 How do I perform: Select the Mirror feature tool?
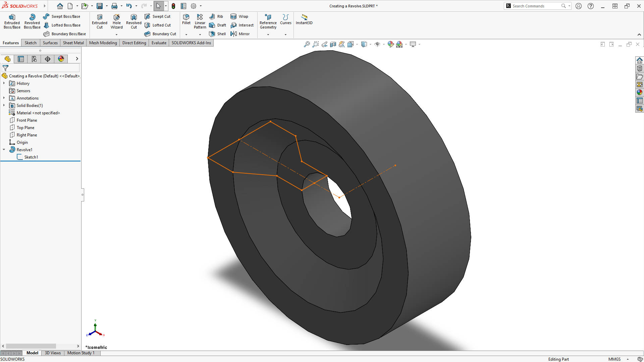coord(240,34)
